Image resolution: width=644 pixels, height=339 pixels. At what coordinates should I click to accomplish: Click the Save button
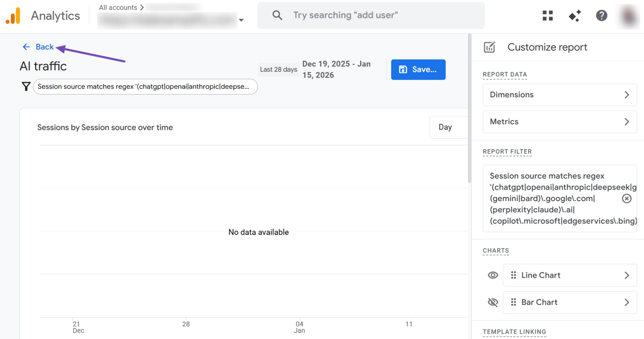[418, 70]
